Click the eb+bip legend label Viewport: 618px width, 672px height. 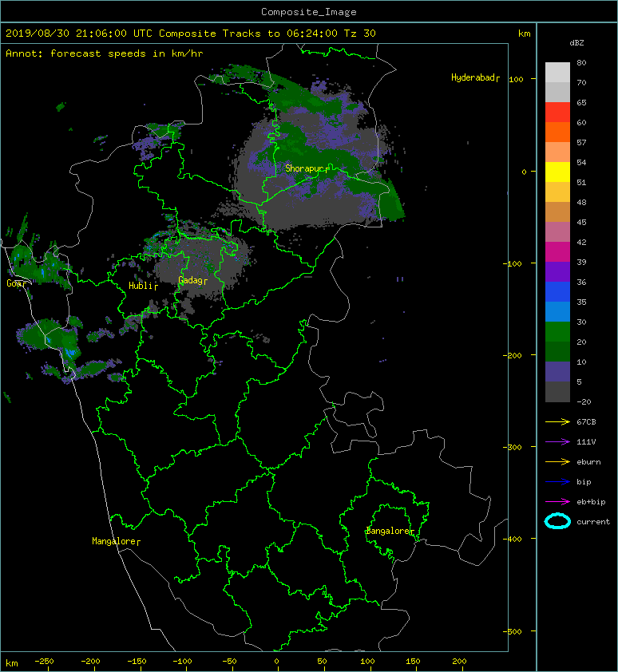591,502
